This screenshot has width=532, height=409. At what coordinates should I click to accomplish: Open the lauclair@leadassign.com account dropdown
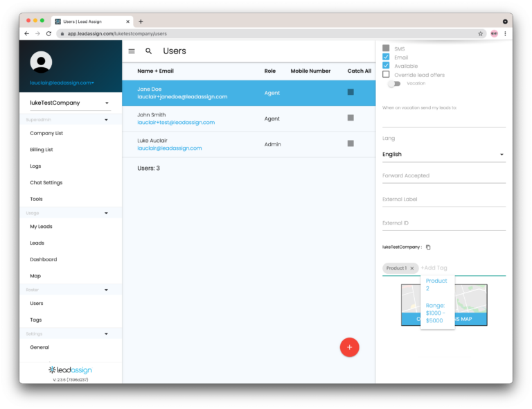coord(62,82)
